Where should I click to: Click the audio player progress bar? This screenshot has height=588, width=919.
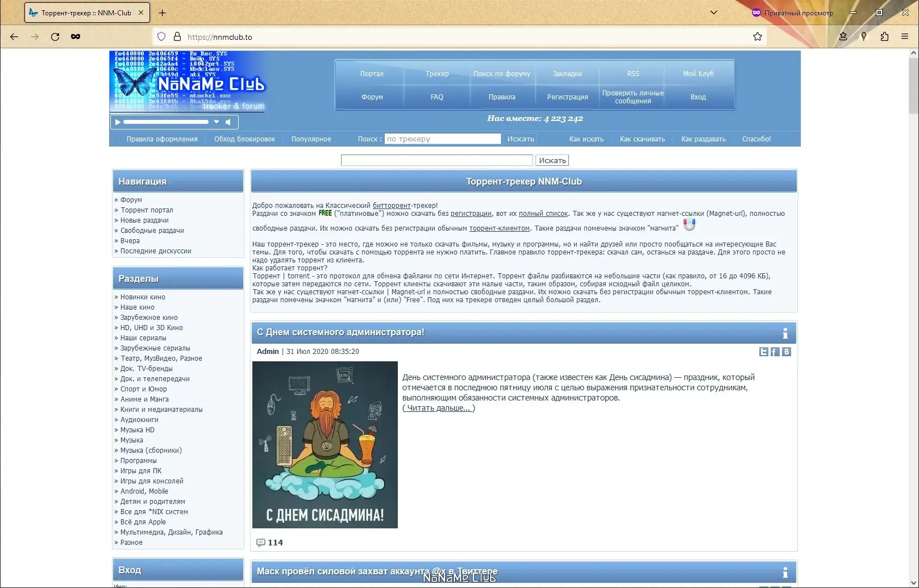[165, 121]
